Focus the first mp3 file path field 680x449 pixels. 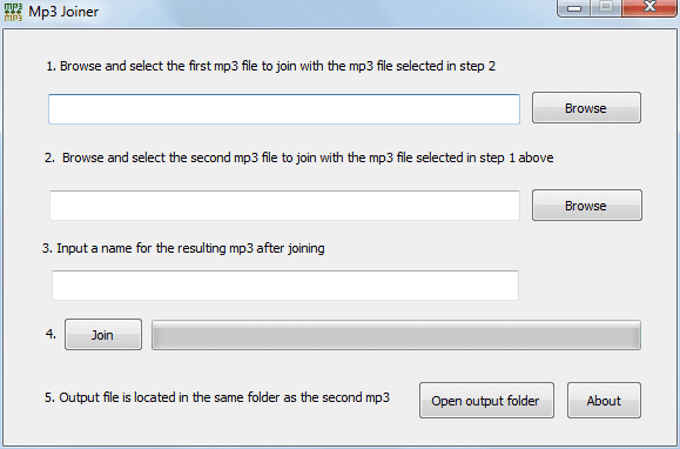point(284,109)
